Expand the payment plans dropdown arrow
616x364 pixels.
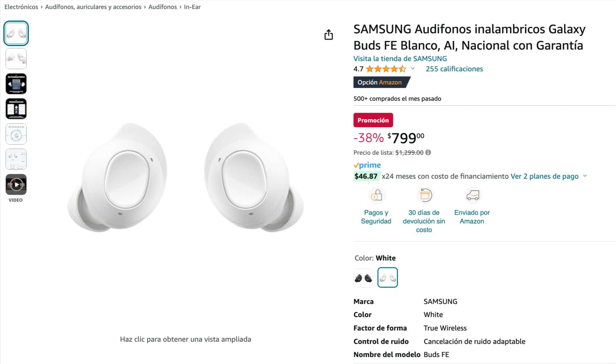click(x=585, y=176)
